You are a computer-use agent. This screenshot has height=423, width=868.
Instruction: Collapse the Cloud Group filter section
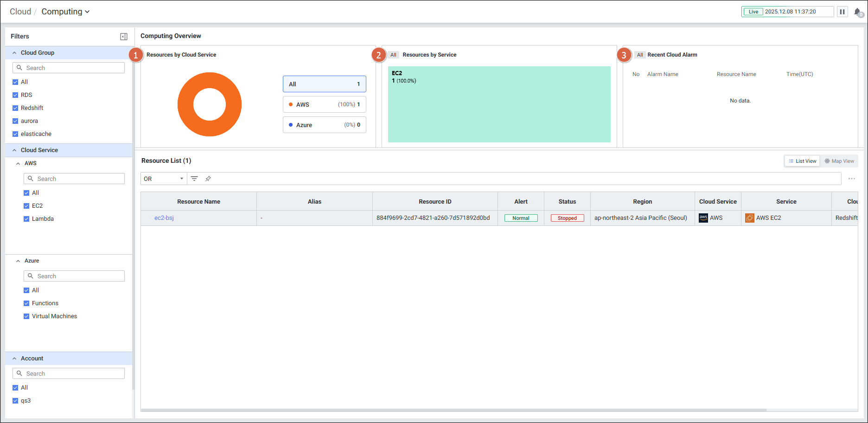(14, 53)
